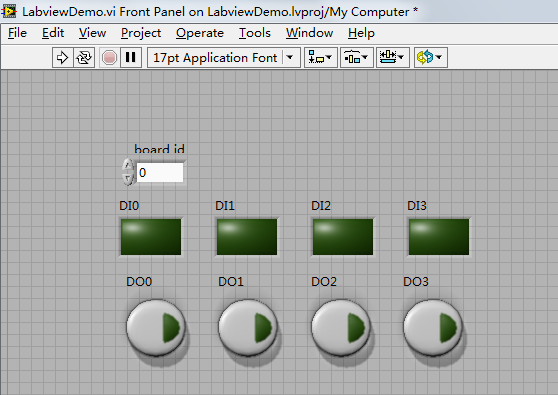Toggle the DO1 push button
Image resolution: width=558 pixels, height=395 pixels.
click(x=248, y=327)
